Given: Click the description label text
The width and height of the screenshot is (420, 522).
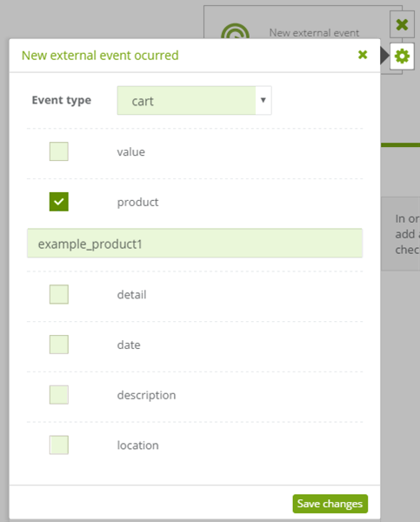Looking at the screenshot, I should [x=146, y=395].
